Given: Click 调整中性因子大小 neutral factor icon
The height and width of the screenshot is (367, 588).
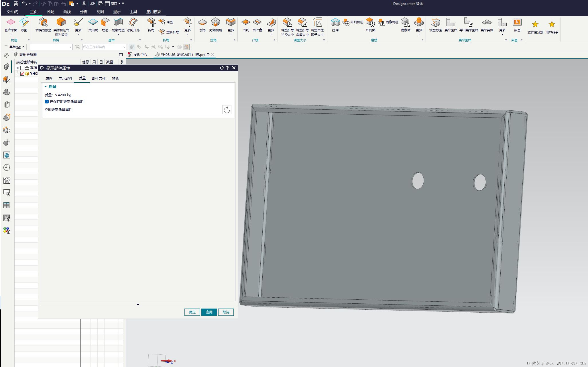Looking at the screenshot, I should pos(317,27).
